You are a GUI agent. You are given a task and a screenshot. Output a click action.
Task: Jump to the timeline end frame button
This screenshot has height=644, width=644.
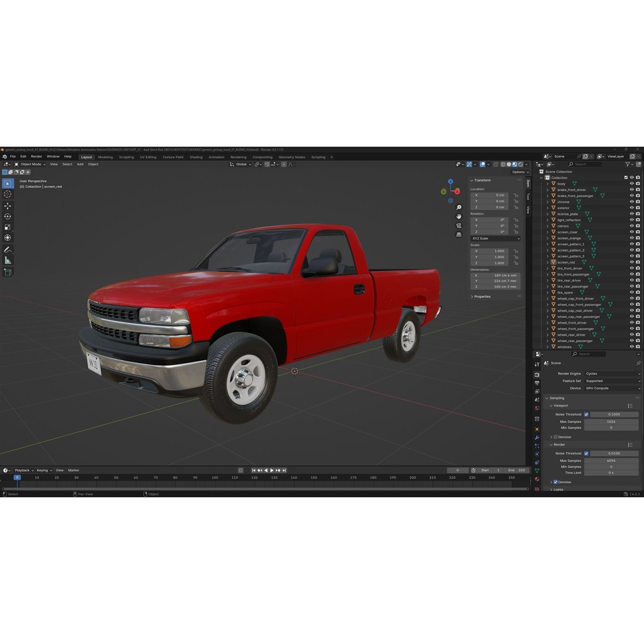point(284,470)
